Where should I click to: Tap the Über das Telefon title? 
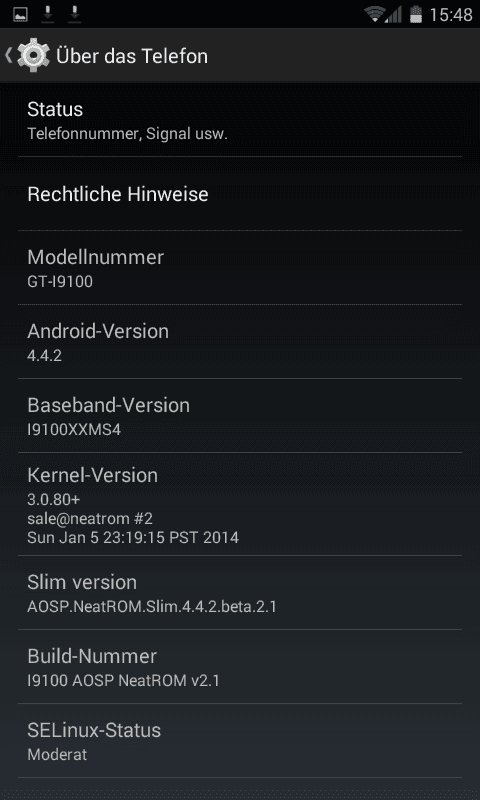[x=132, y=56]
